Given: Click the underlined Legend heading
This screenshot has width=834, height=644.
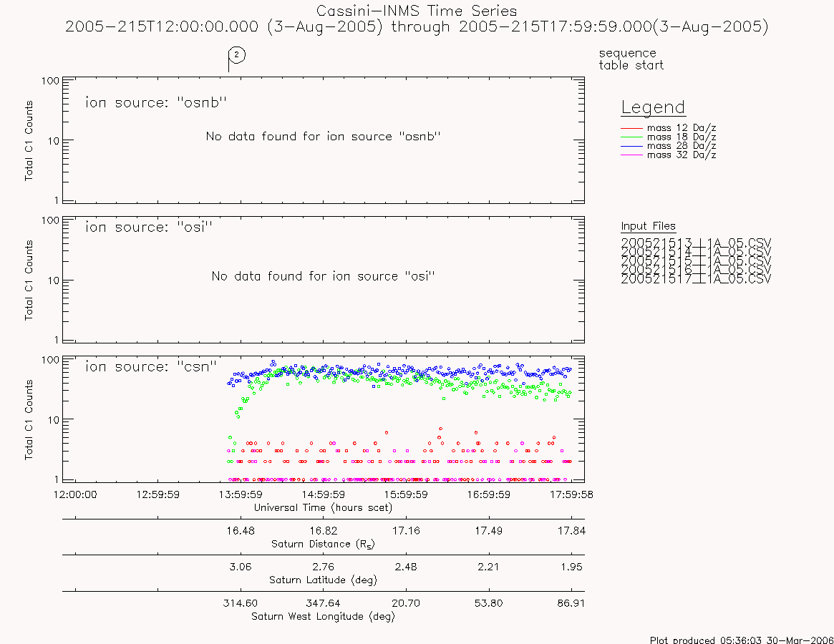Looking at the screenshot, I should (x=653, y=107).
